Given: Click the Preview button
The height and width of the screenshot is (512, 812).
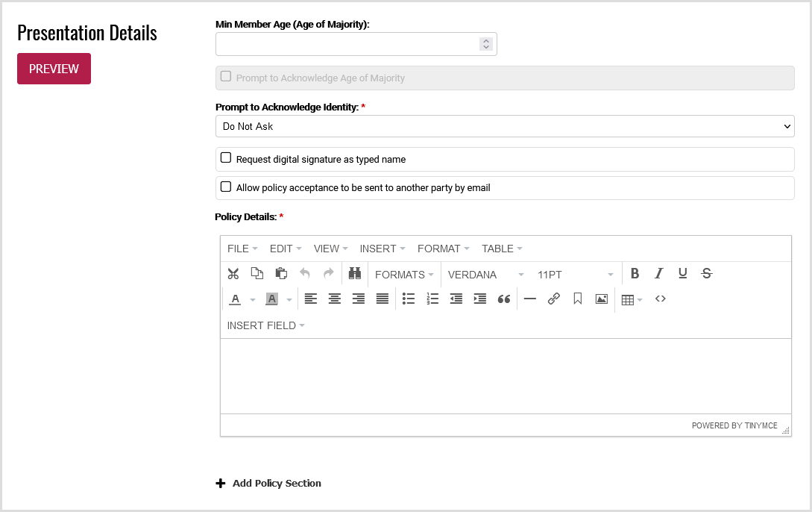Looking at the screenshot, I should pyautogui.click(x=54, y=69).
